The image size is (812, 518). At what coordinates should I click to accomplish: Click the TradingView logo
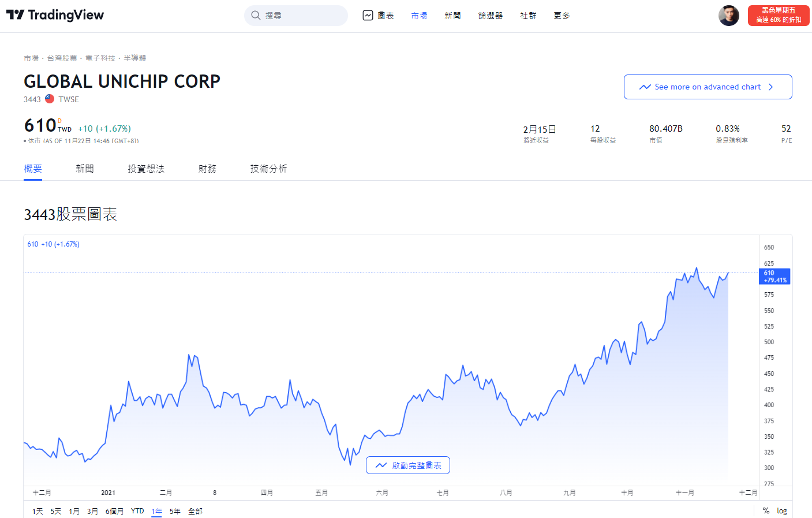55,15
